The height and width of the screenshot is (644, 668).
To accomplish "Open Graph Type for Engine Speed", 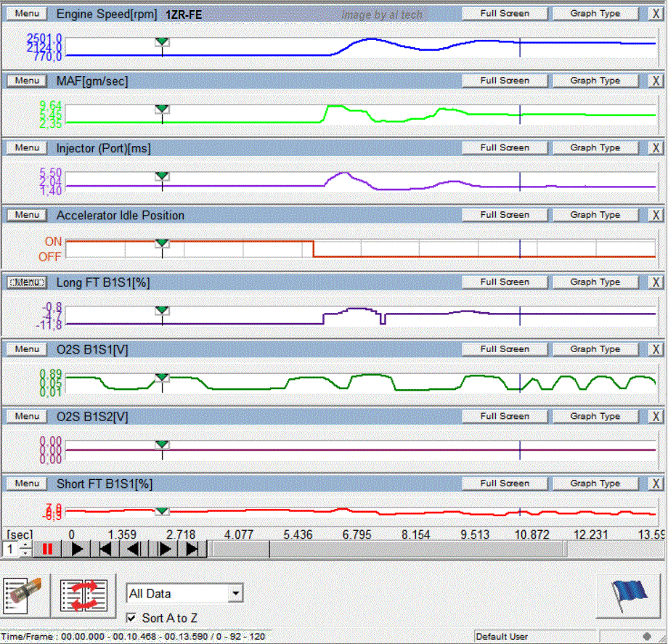I will click(x=595, y=13).
